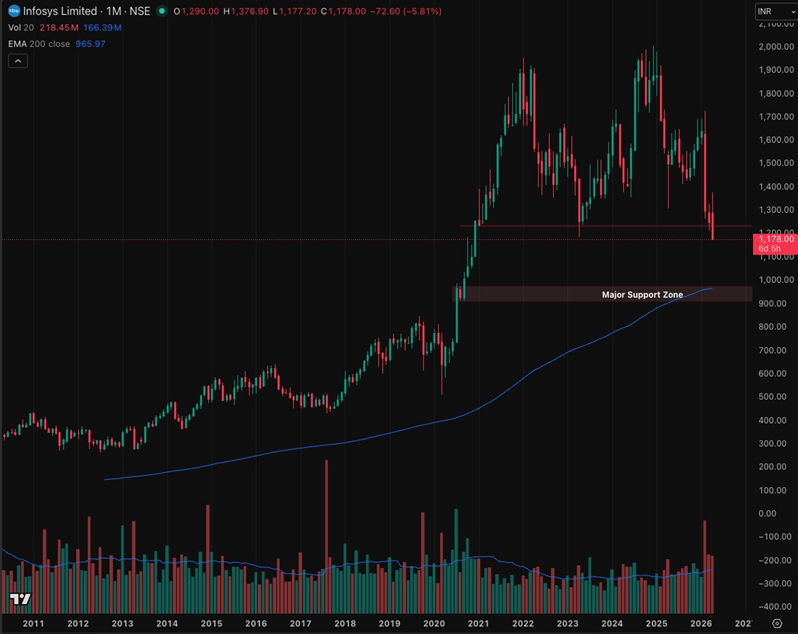Click the 500.00 price axis label

pyautogui.click(x=773, y=396)
